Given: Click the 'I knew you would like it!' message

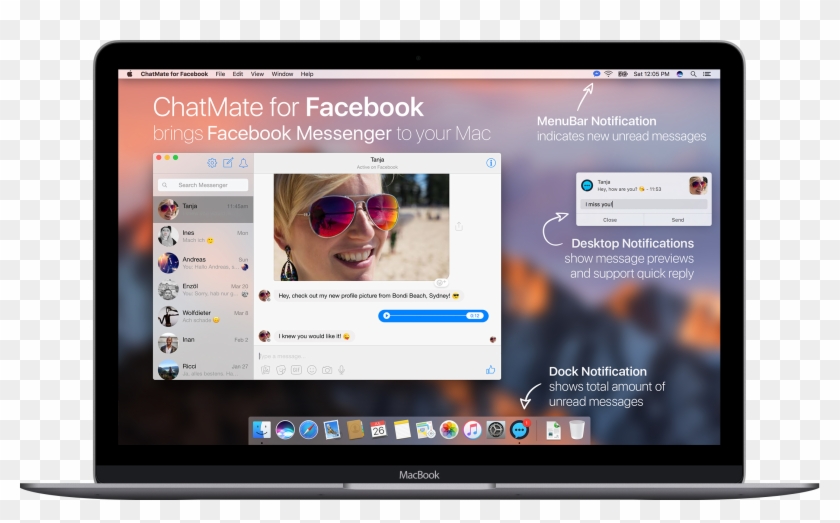Looking at the screenshot, I should pyautogui.click(x=314, y=336).
